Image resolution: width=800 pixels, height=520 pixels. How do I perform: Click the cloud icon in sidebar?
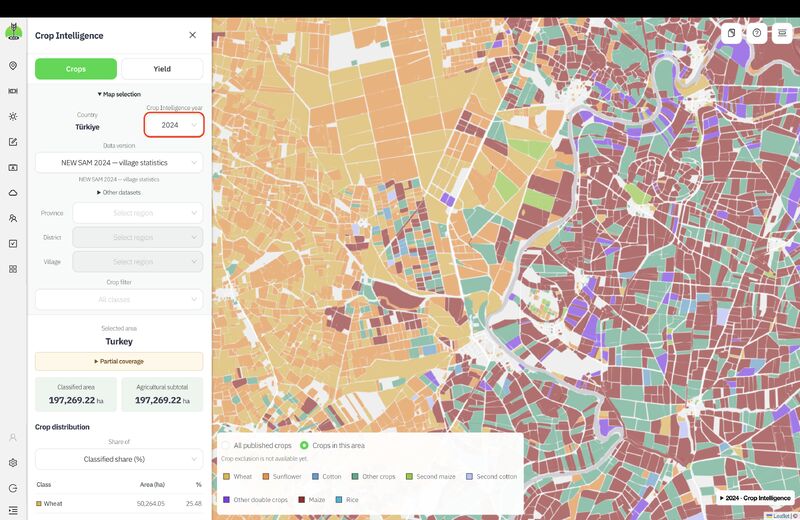pyautogui.click(x=13, y=193)
